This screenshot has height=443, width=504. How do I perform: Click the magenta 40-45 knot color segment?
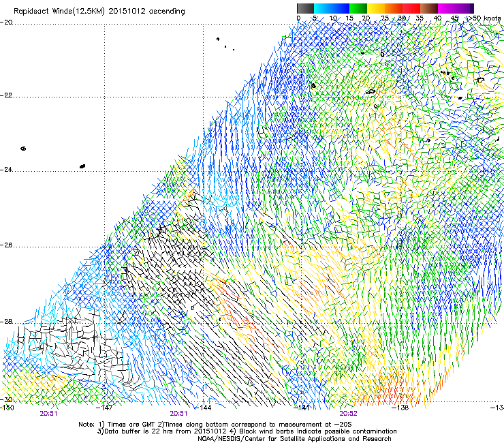(447, 8)
